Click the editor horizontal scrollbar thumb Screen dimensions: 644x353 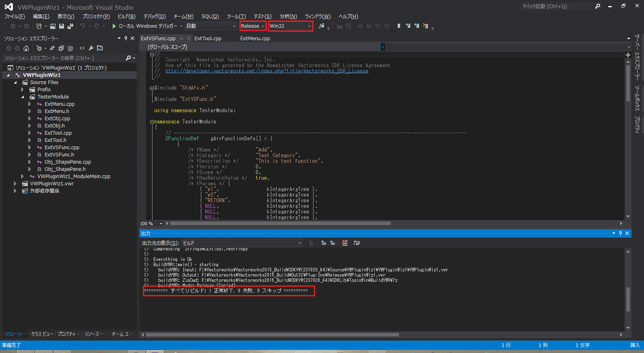tap(280, 224)
